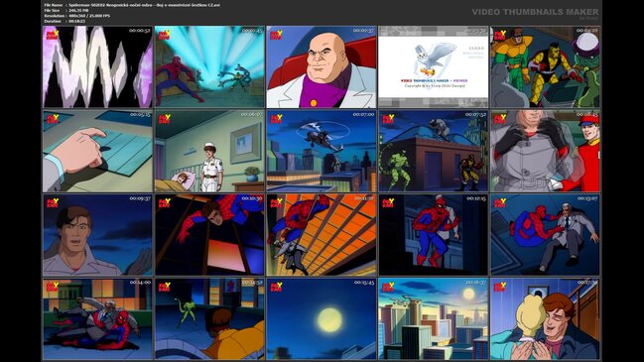Select the thumbnail showing the full moon
The height and width of the screenshot is (362, 644).
pyautogui.click(x=322, y=319)
